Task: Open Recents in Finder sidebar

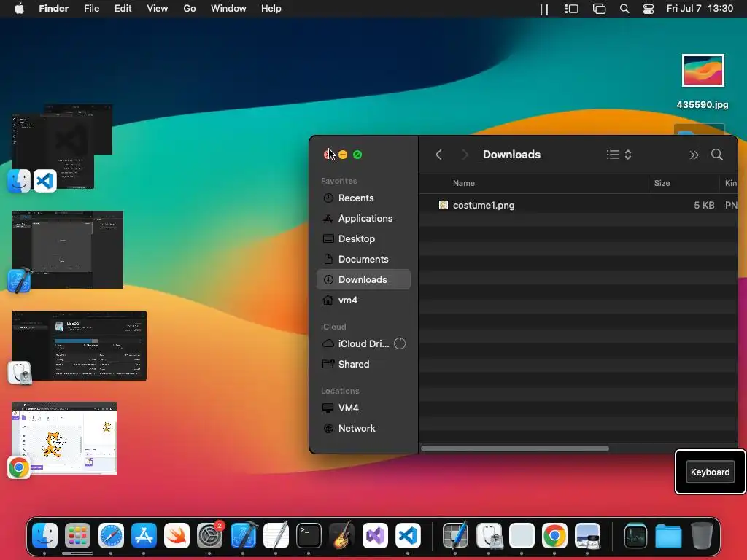Action: tap(363, 198)
